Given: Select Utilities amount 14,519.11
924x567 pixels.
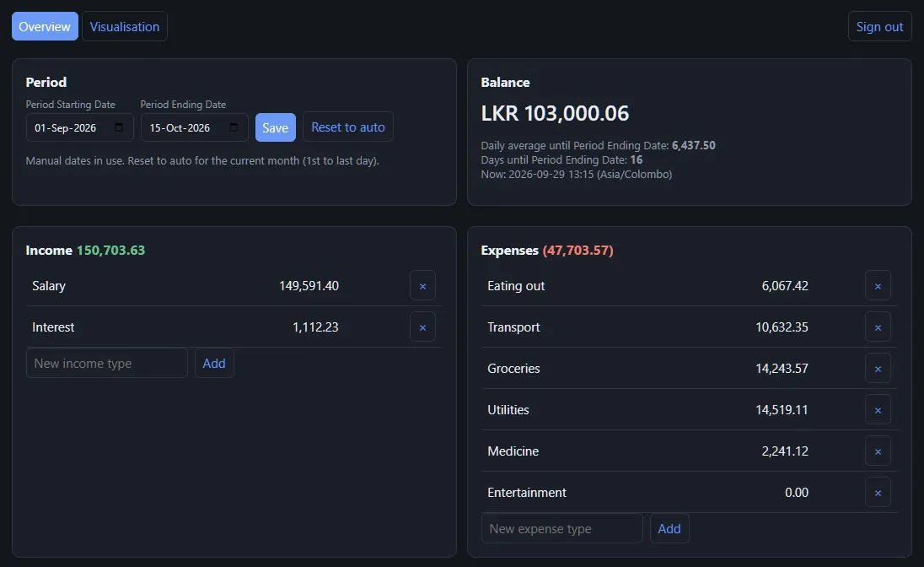Looking at the screenshot, I should pos(782,410).
